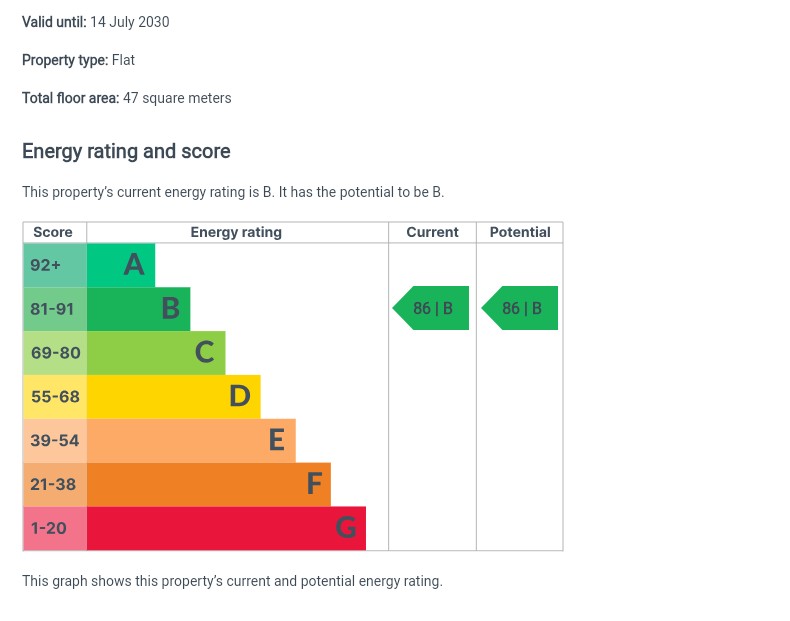
Task: Click the yellow D rating bar
Action: 173,397
